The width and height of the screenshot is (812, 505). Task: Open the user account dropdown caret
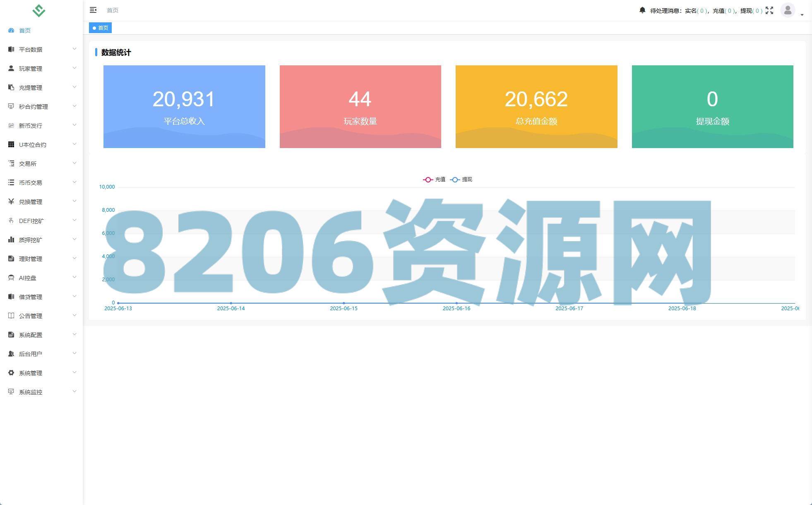click(802, 14)
